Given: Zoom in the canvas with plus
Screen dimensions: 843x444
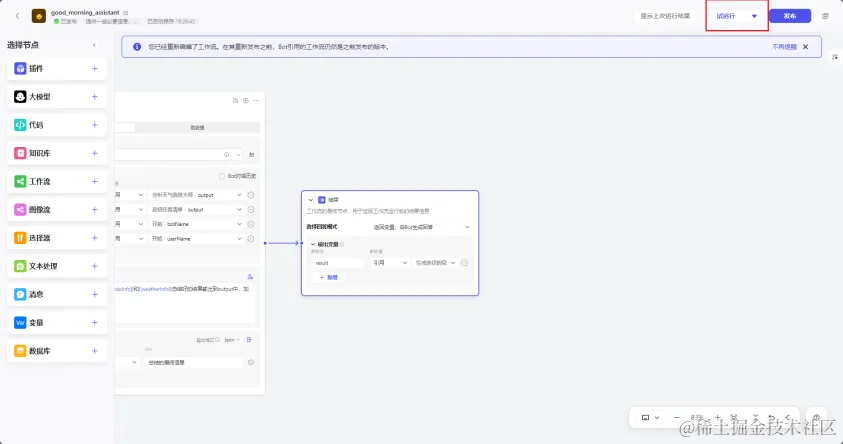Looking at the screenshot, I should coord(718,418).
